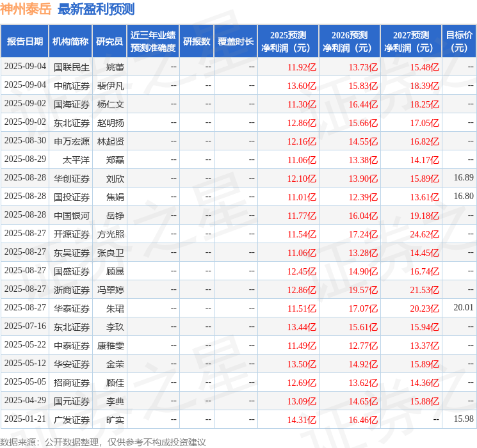Click institution name 东吴证券
Screen dimensions: 477x448
coord(72,253)
